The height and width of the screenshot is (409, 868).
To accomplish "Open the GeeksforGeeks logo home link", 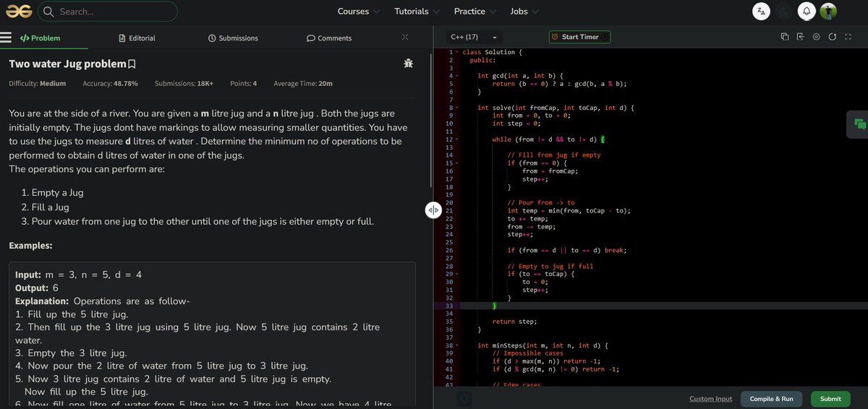I will point(18,11).
